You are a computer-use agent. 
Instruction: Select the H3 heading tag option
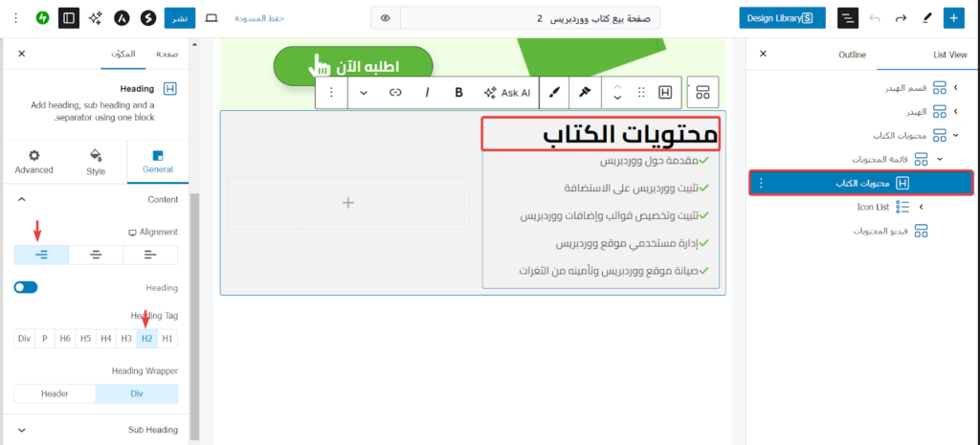pyautogui.click(x=125, y=338)
